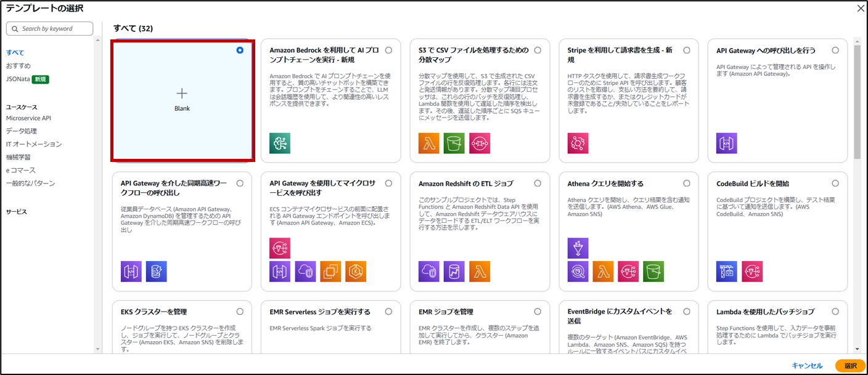Select the Lambda batch job radio button
Screen dimensions: 868x375
click(x=835, y=312)
